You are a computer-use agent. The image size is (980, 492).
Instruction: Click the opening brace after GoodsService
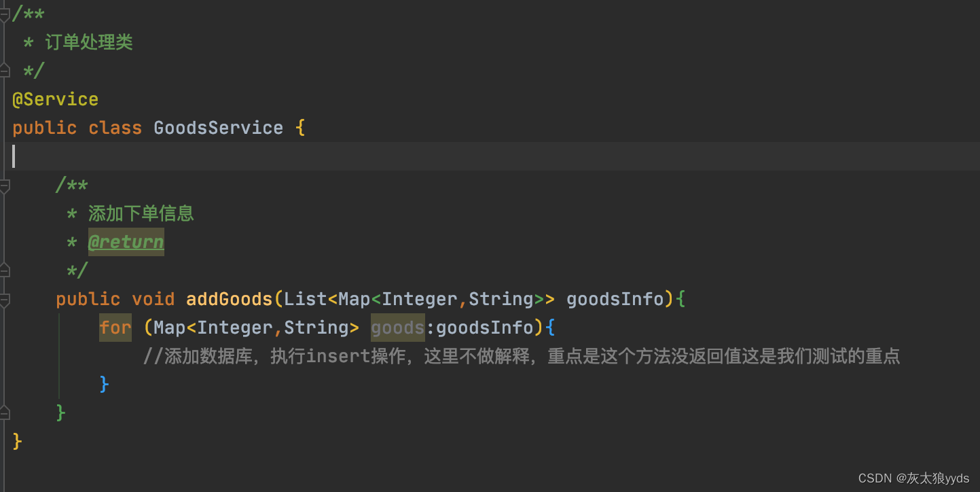coord(300,128)
